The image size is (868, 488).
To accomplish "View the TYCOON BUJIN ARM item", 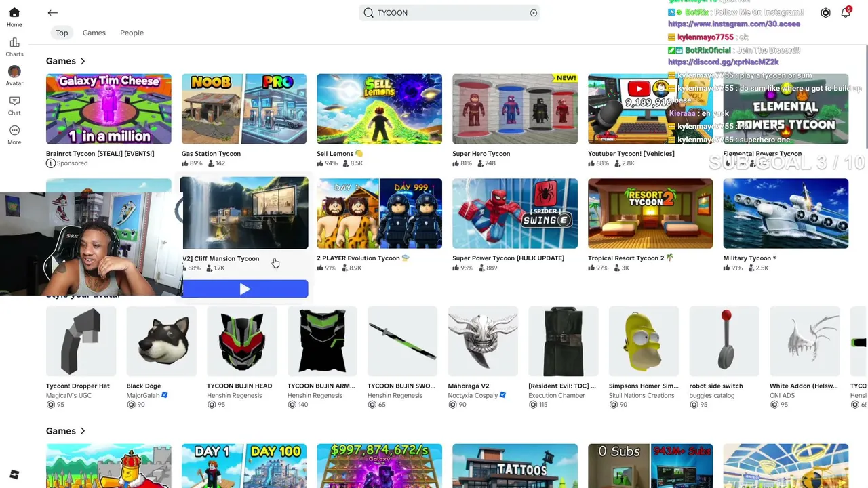I will (322, 341).
